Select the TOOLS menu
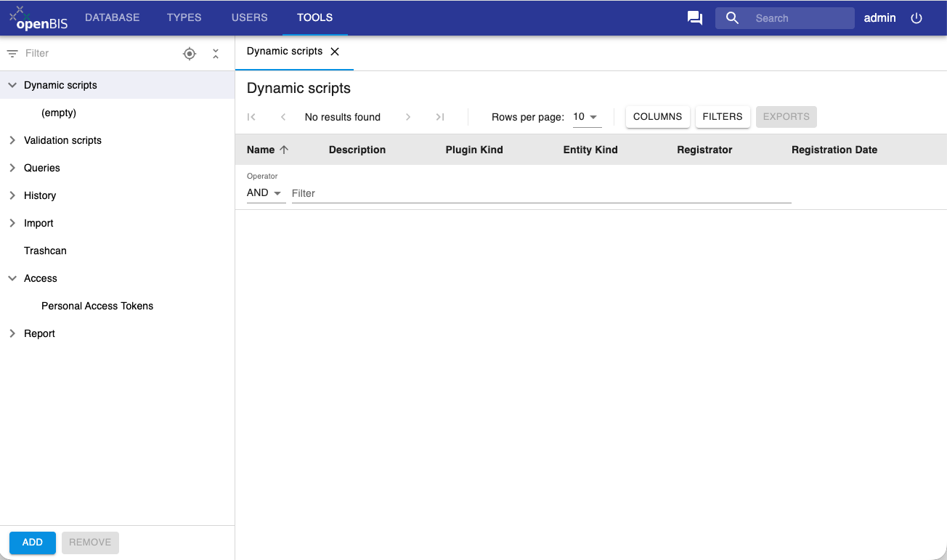Screen dimensions: 947x560 tap(315, 17)
